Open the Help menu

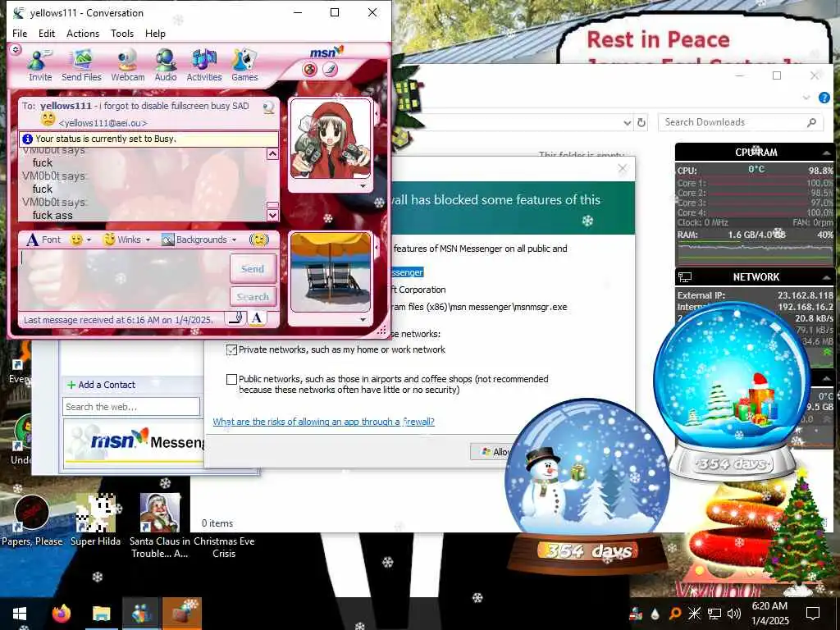point(155,33)
